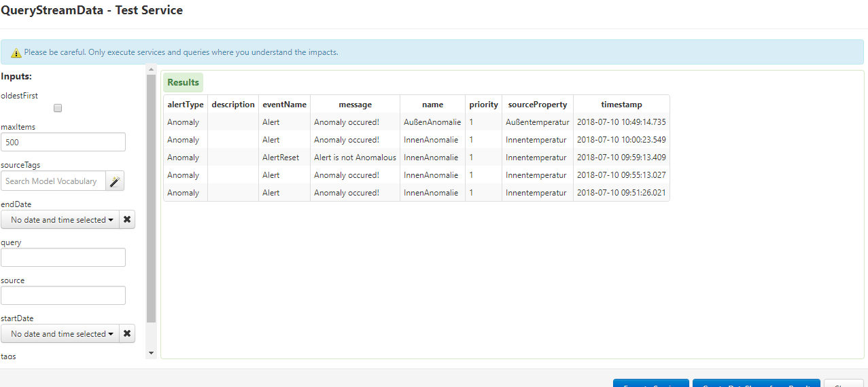Viewport: 868px width, 387px height.
Task: Focus the maxItems field showing 500
Action: point(63,142)
